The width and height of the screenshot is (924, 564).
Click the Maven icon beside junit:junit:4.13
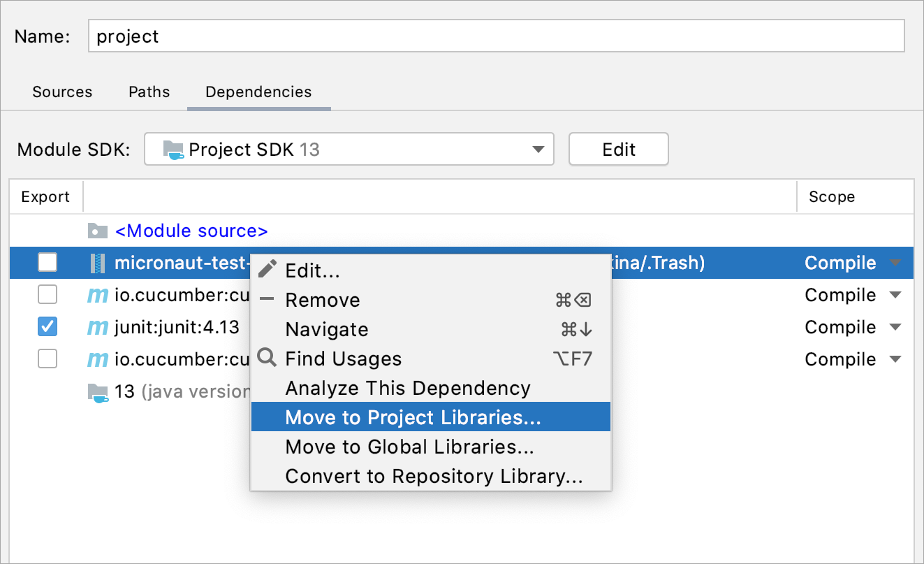[98, 327]
